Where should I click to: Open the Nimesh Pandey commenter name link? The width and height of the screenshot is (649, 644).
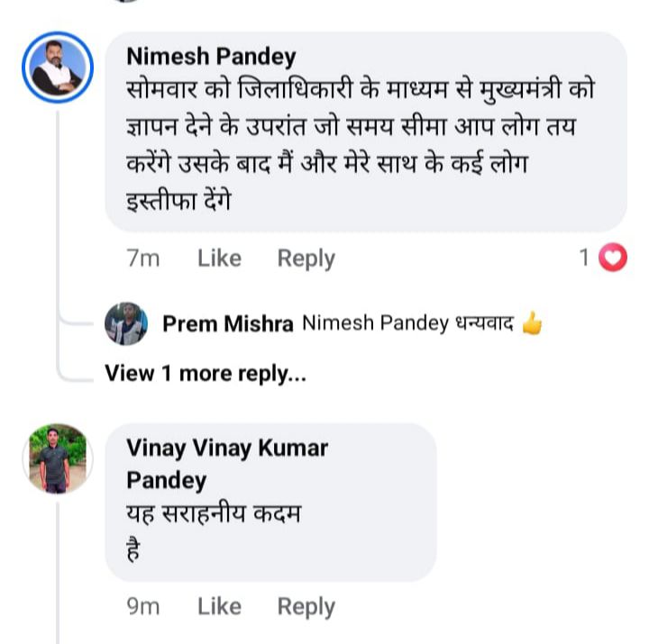click(x=211, y=57)
